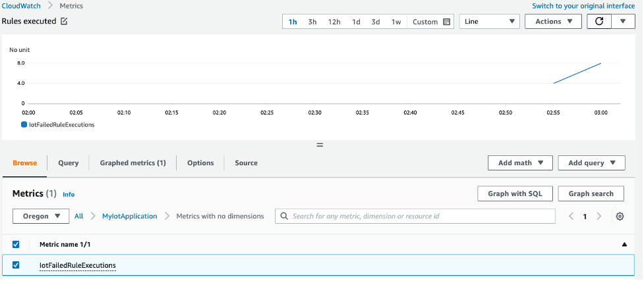Select the 12h time range
The width and height of the screenshot is (644, 281).
pos(334,22)
